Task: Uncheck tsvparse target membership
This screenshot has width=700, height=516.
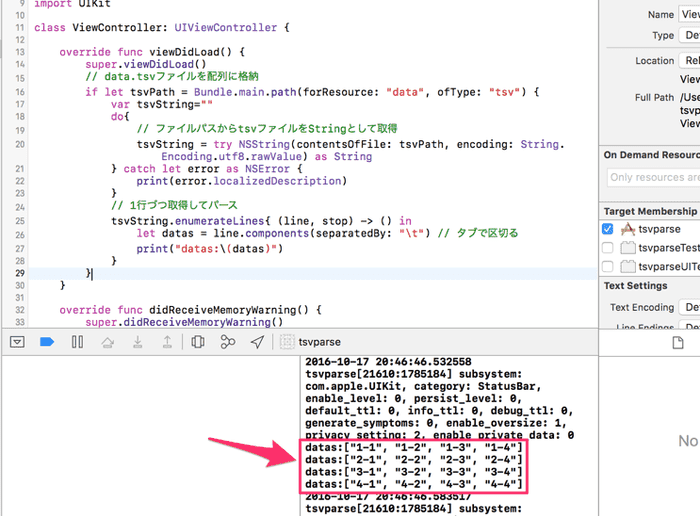Action: pos(608,229)
